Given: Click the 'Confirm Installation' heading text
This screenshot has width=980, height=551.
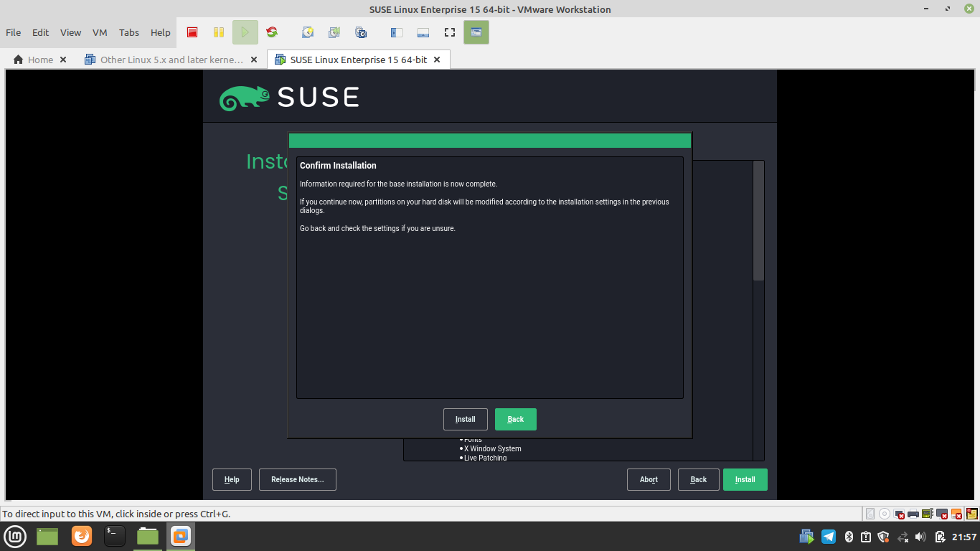Looking at the screenshot, I should pyautogui.click(x=338, y=166).
